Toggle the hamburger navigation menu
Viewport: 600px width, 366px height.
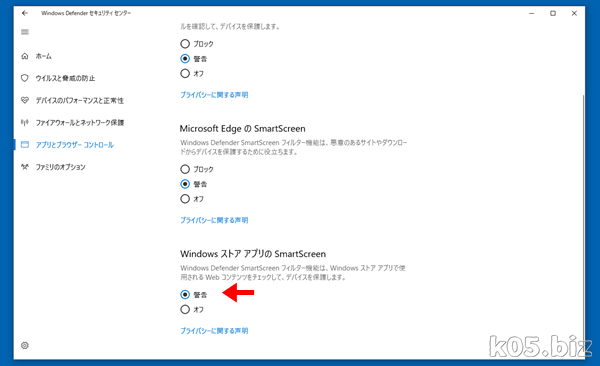(25, 32)
